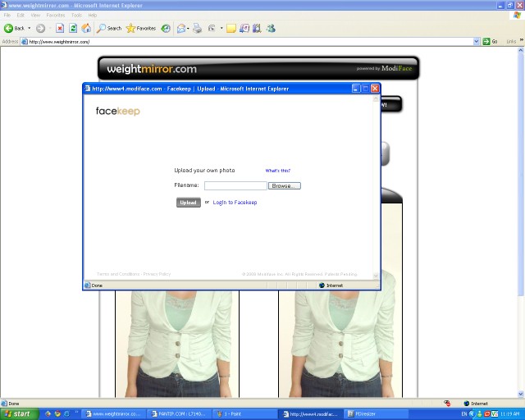Open the Help menu
Viewport: 525px width, 420px height.
click(93, 15)
